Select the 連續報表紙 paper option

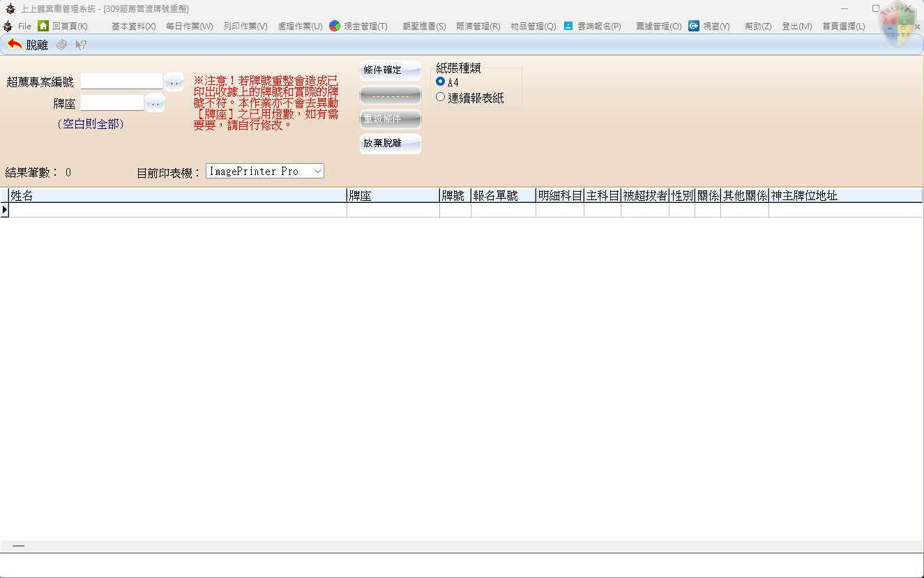[440, 97]
